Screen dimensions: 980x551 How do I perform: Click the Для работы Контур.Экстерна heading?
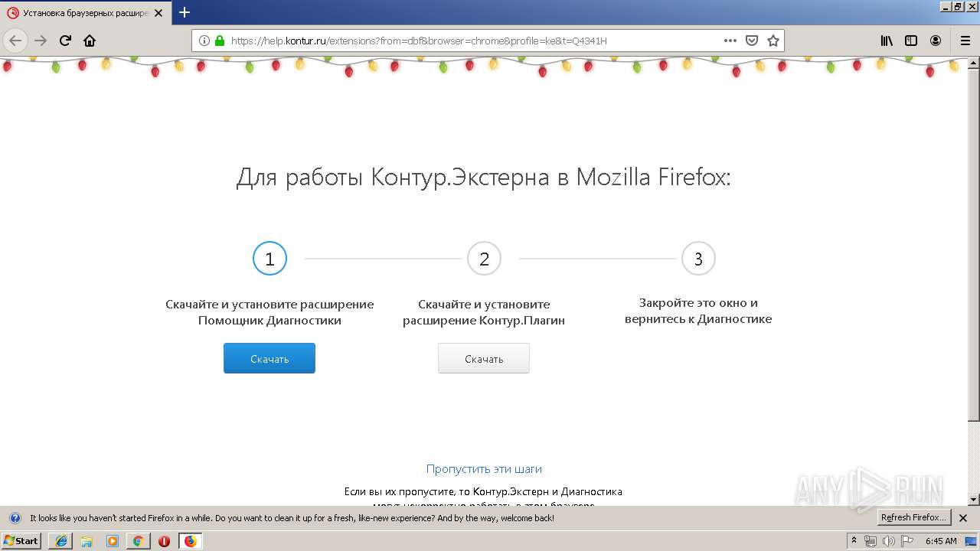tap(484, 178)
